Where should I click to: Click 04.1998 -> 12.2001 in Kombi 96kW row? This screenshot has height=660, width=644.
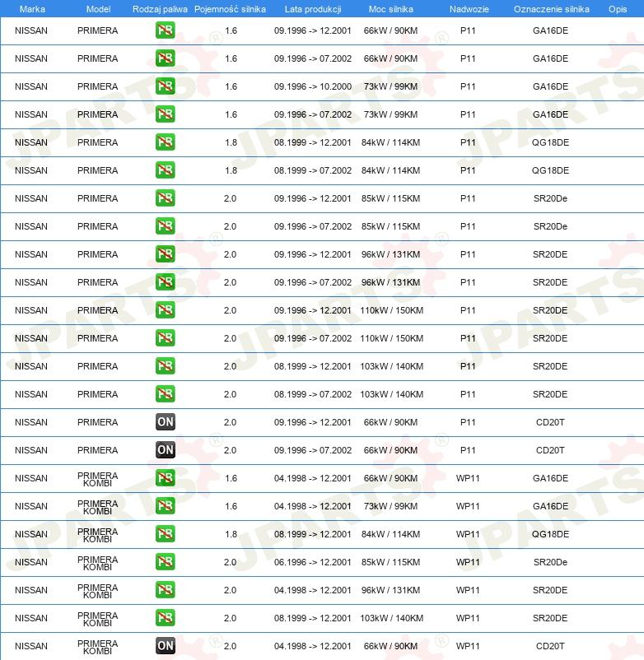(x=312, y=590)
